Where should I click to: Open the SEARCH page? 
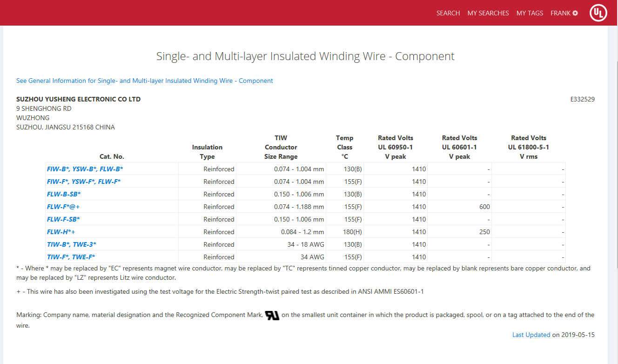click(x=448, y=13)
